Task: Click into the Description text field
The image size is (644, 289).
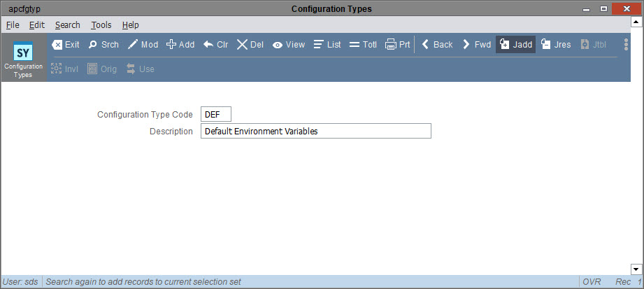Action: [x=316, y=131]
